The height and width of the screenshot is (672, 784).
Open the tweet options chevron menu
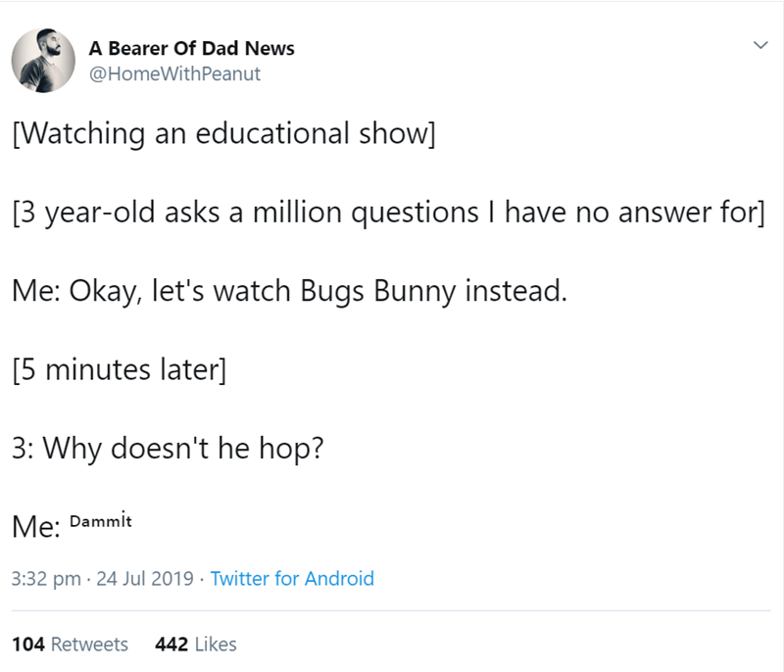[x=756, y=45]
